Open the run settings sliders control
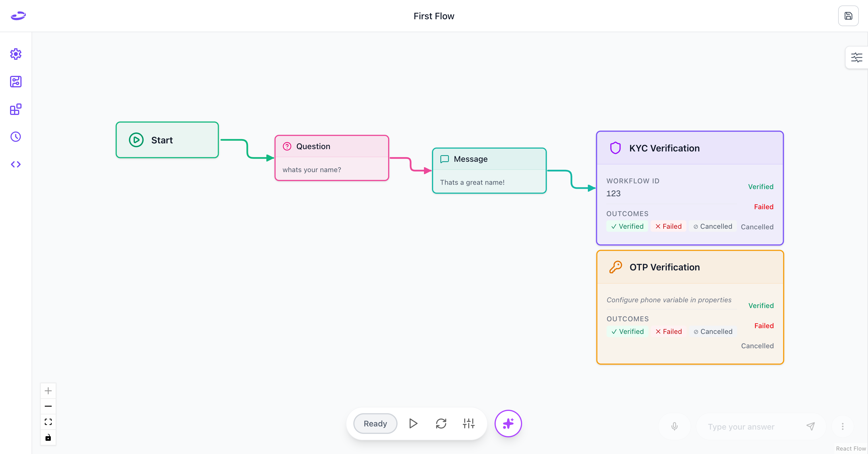868x454 pixels. click(468, 423)
